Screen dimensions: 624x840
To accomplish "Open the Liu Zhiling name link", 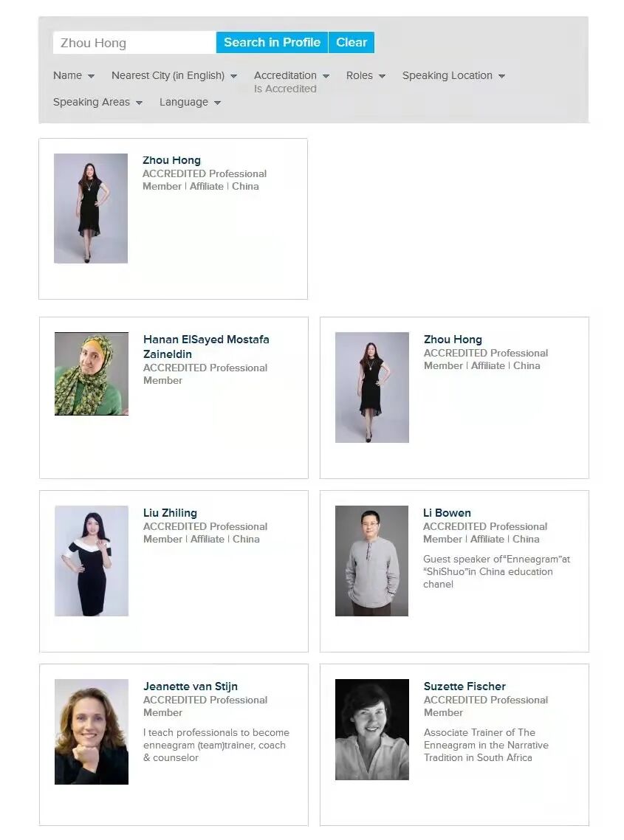I will (170, 513).
